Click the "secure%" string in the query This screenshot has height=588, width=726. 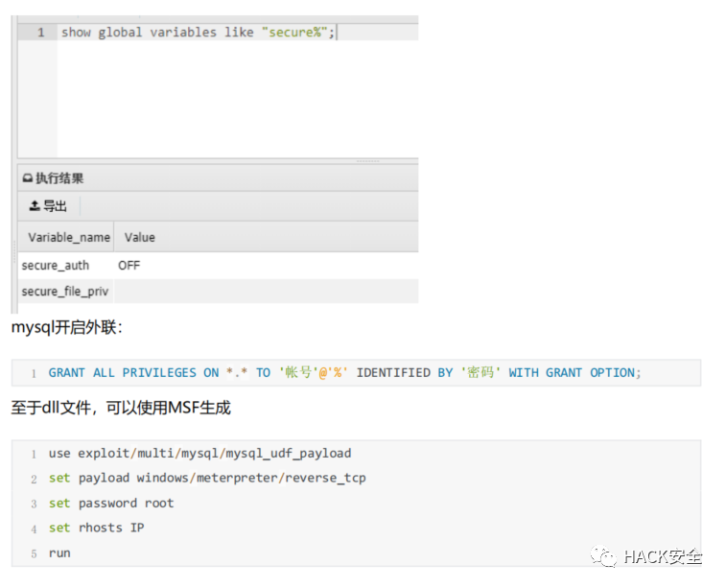[x=294, y=32]
